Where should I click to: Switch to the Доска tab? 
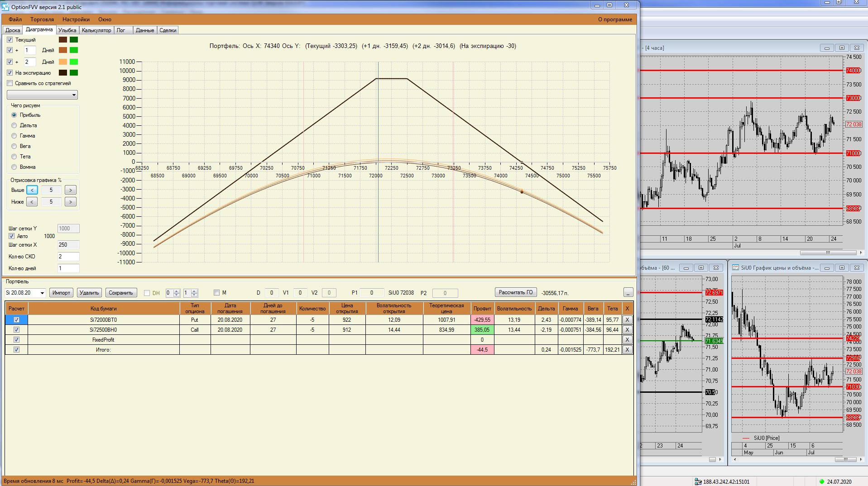13,30
